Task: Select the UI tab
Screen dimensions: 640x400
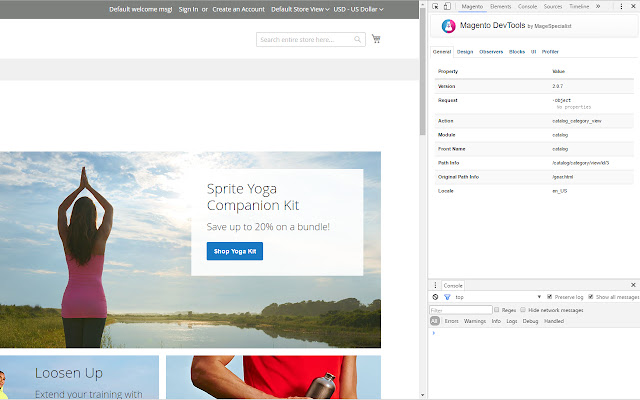Action: click(533, 52)
